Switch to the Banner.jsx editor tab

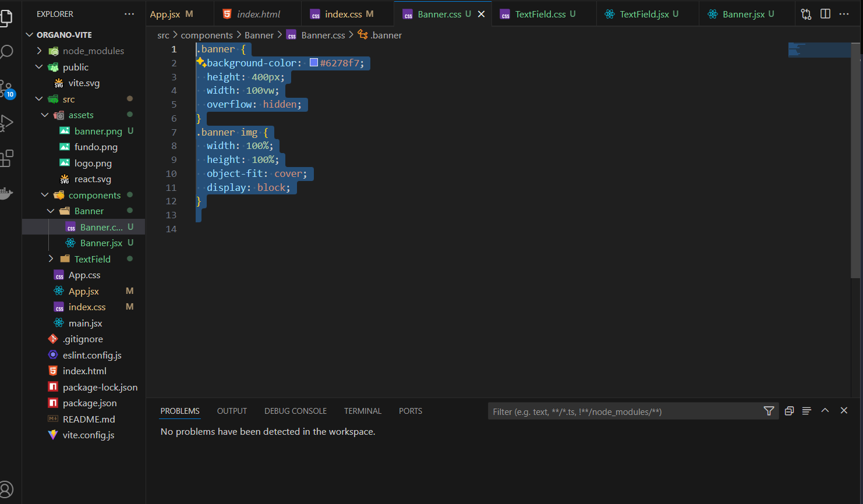(x=747, y=14)
